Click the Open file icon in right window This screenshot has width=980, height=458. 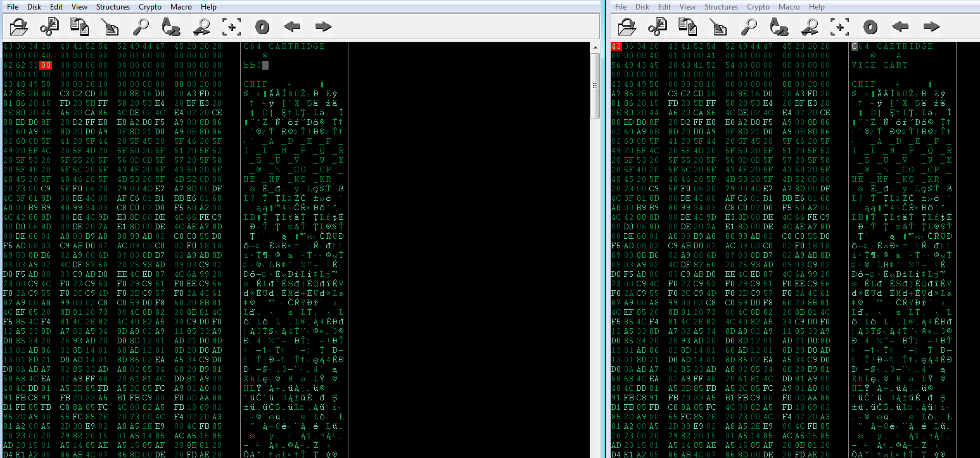point(627,27)
